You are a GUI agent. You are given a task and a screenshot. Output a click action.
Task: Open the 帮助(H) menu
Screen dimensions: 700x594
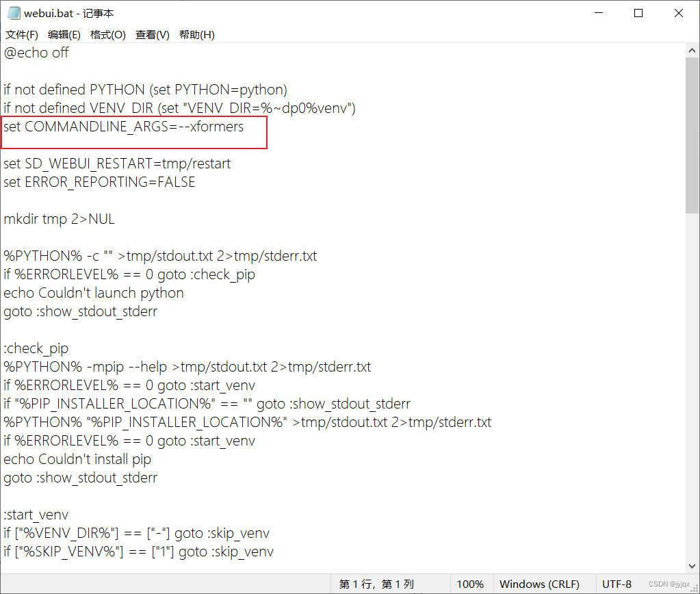point(197,35)
